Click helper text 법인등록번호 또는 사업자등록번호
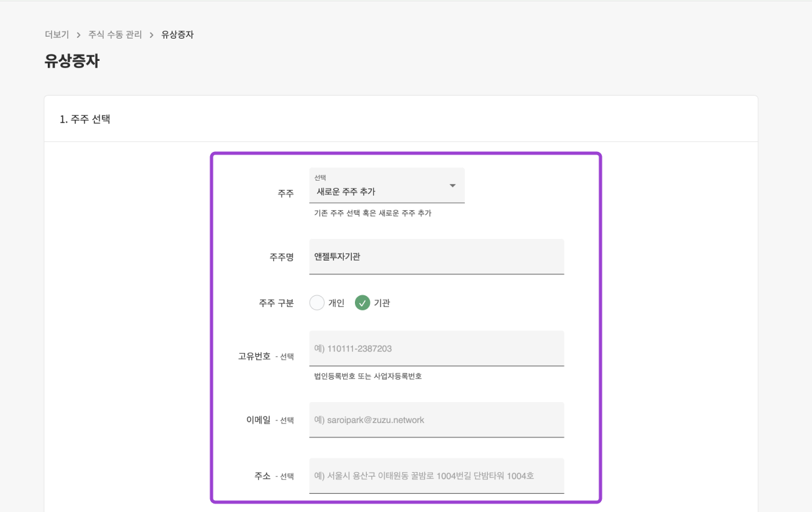Screen dimensions: 812x512 [368, 376]
